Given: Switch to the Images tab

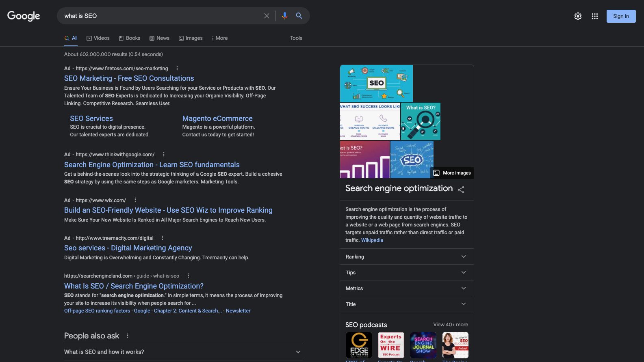Looking at the screenshot, I should (191, 38).
